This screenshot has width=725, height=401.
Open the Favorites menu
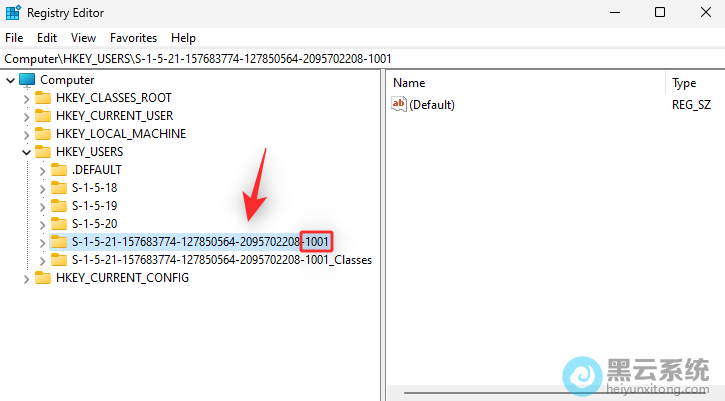point(133,37)
